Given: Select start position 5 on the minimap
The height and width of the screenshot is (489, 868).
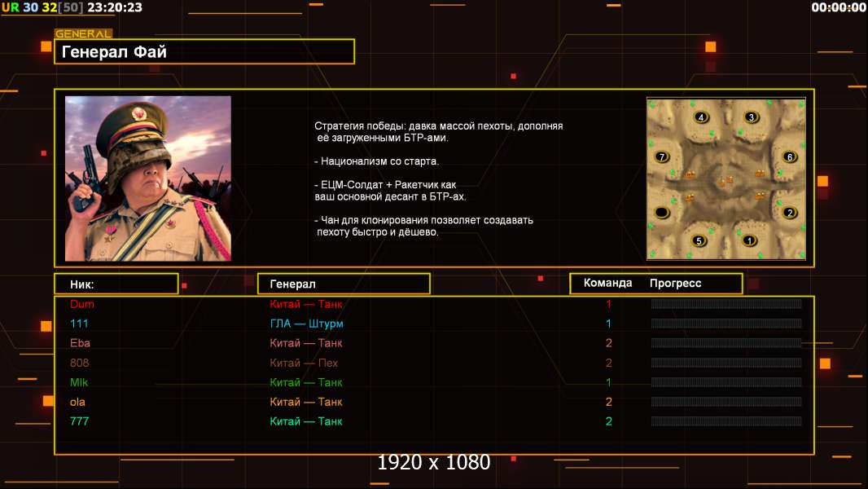Looking at the screenshot, I should pos(699,241).
